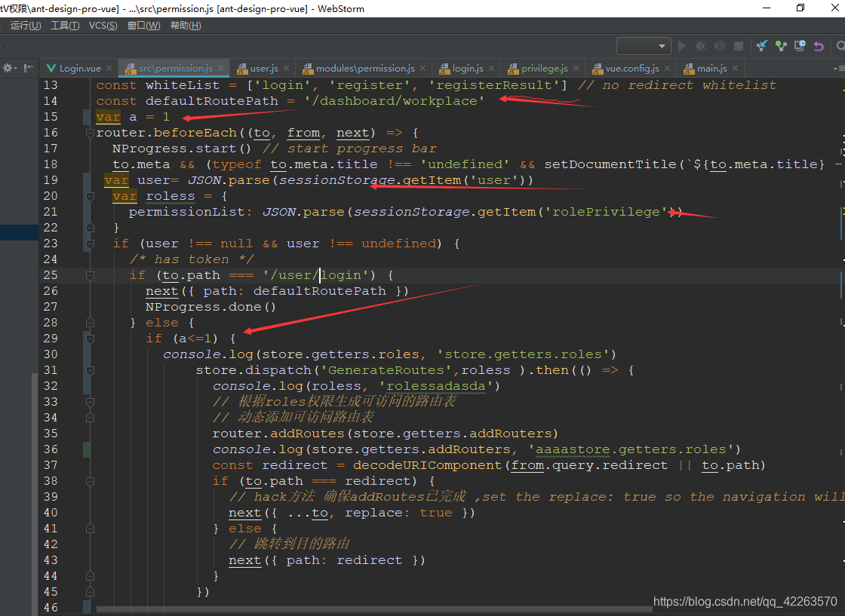Click 'router.addRoutes' on line 35
The width and height of the screenshot is (845, 616).
(278, 434)
